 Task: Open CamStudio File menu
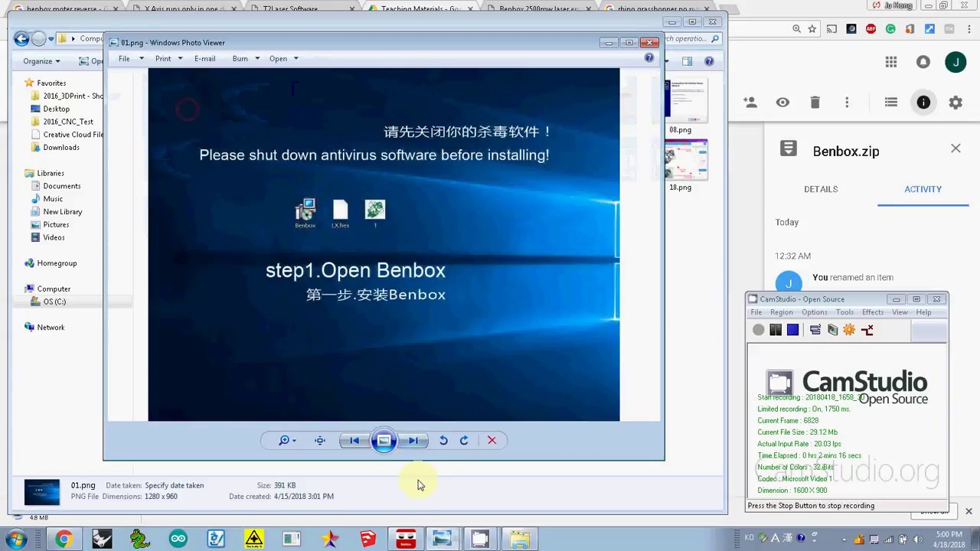[756, 312]
